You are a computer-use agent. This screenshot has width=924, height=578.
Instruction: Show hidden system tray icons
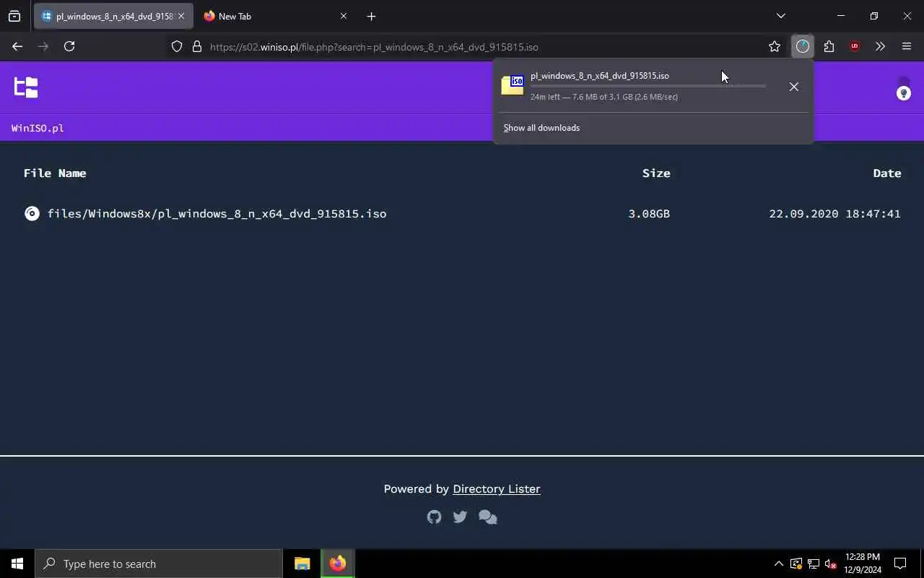tap(778, 564)
